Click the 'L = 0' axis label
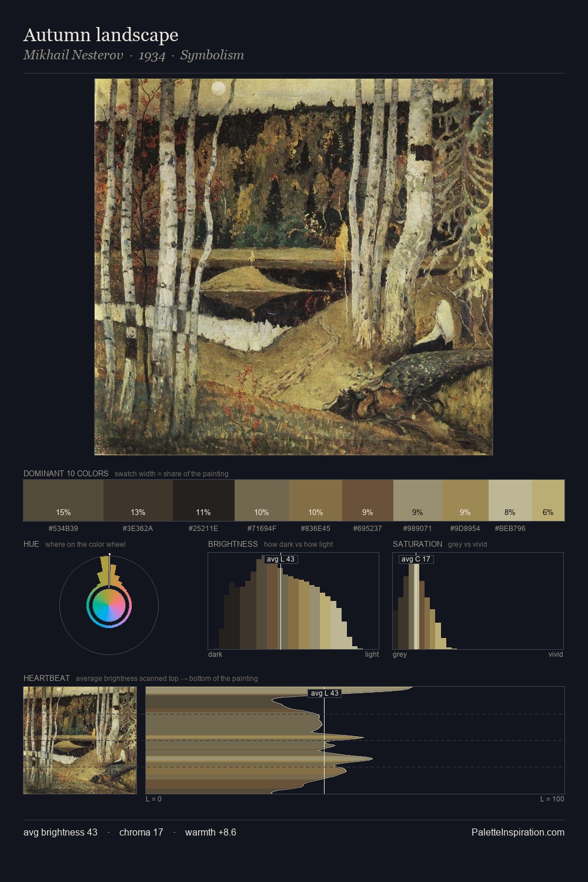This screenshot has width=588, height=882. pyautogui.click(x=153, y=799)
